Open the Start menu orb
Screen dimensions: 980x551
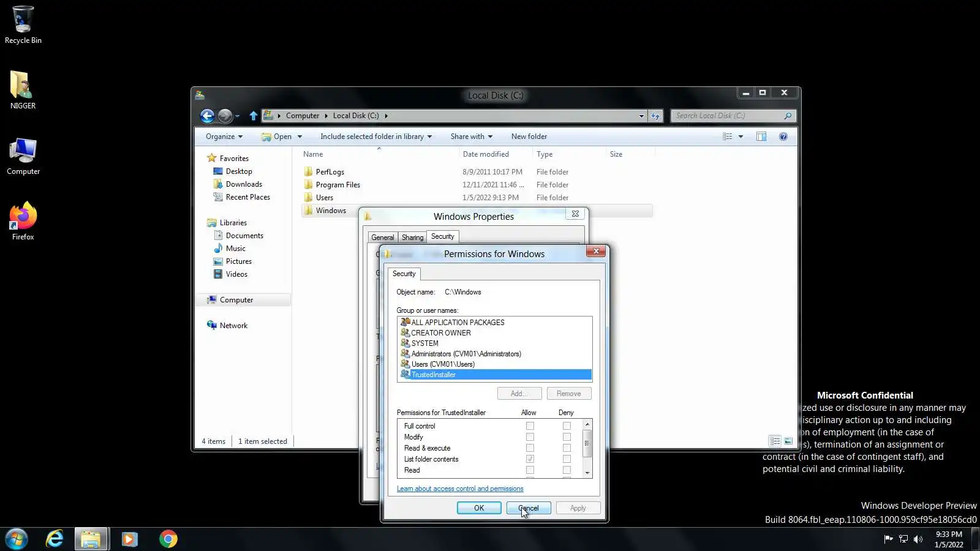click(x=17, y=539)
